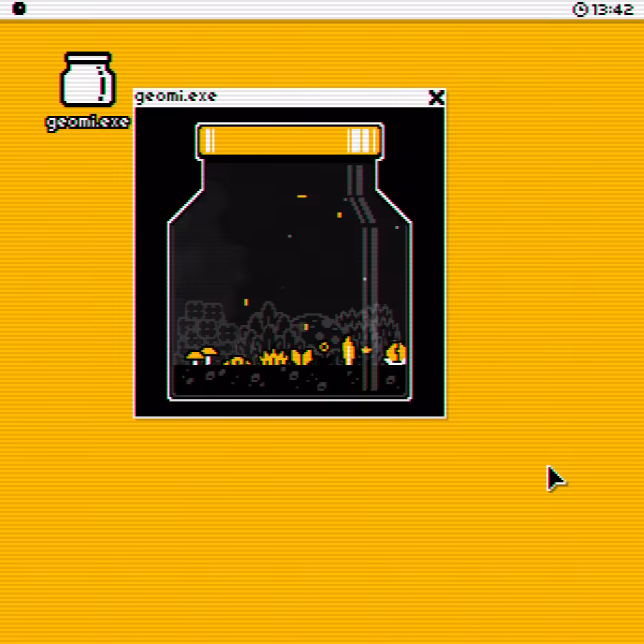Click the orange snail shell beside the mushrooms
The image size is (644, 644).
click(237, 361)
